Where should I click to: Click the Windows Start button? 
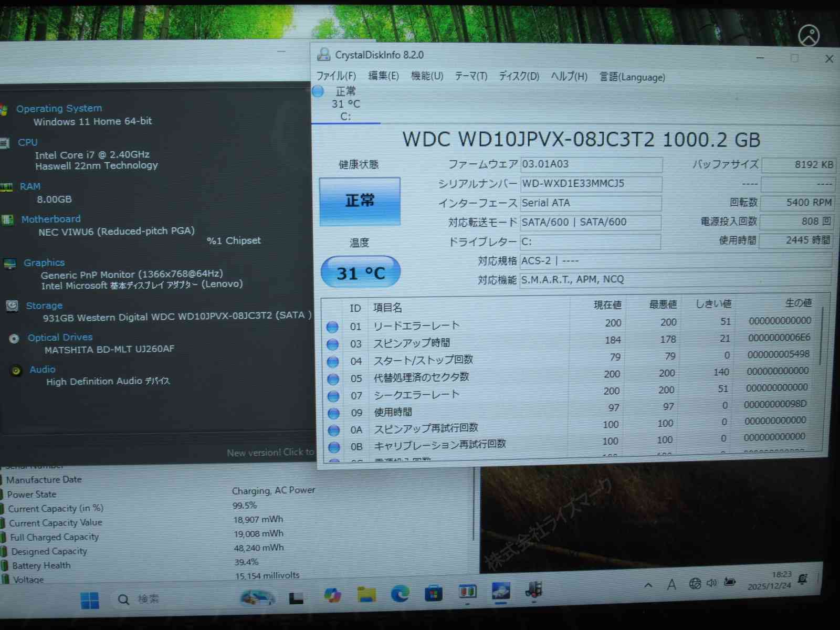tap(90, 600)
